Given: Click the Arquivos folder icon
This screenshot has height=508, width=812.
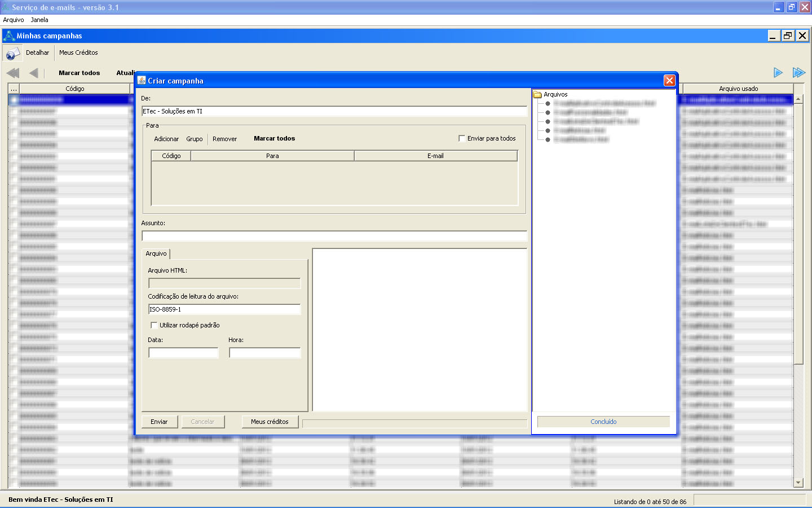Looking at the screenshot, I should pos(538,95).
